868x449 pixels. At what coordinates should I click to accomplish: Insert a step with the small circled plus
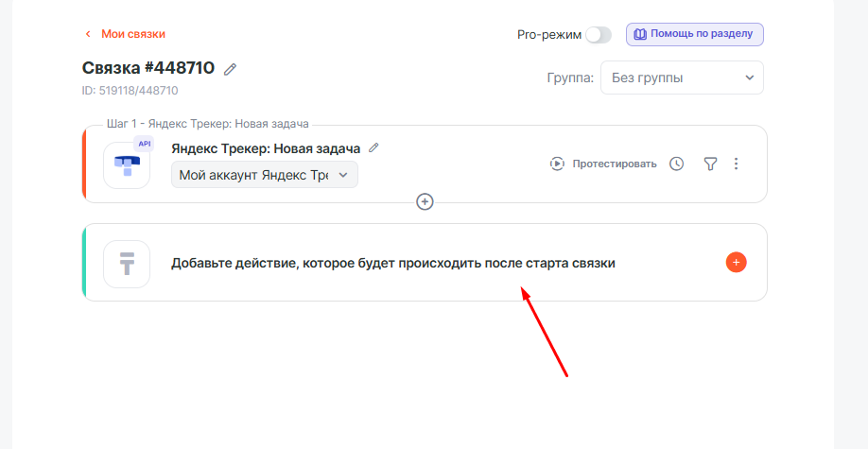point(425,201)
